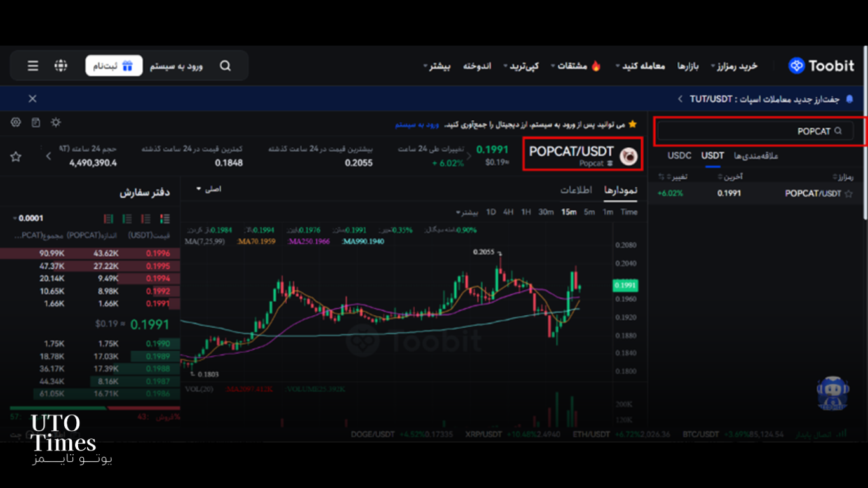Open the language globe selector
The width and height of the screenshot is (868, 488).
click(x=61, y=66)
